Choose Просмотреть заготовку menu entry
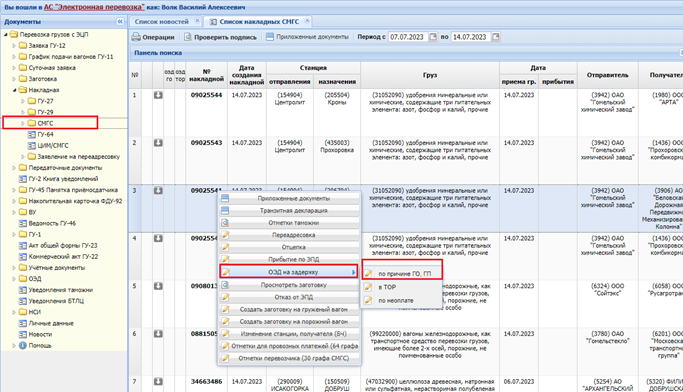The image size is (683, 392). tap(289, 285)
